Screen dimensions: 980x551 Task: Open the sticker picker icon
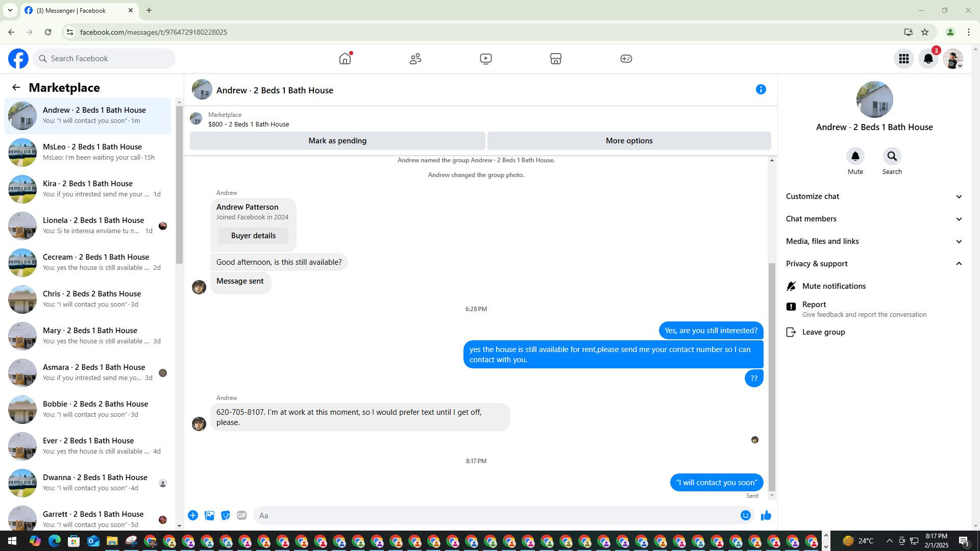226,515
